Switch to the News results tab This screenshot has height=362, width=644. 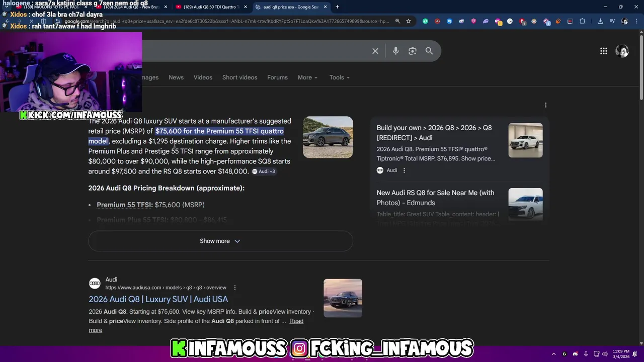coord(176,77)
